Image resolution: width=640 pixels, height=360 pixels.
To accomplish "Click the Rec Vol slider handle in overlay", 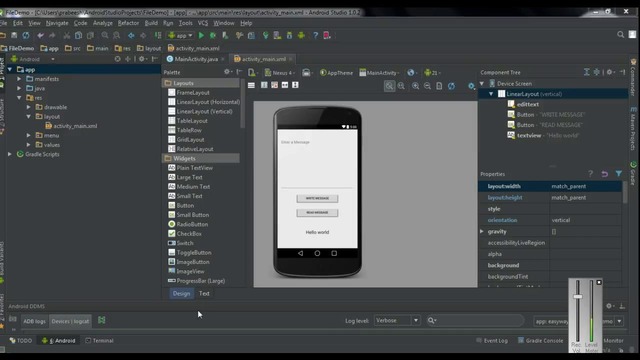I will pyautogui.click(x=578, y=296).
